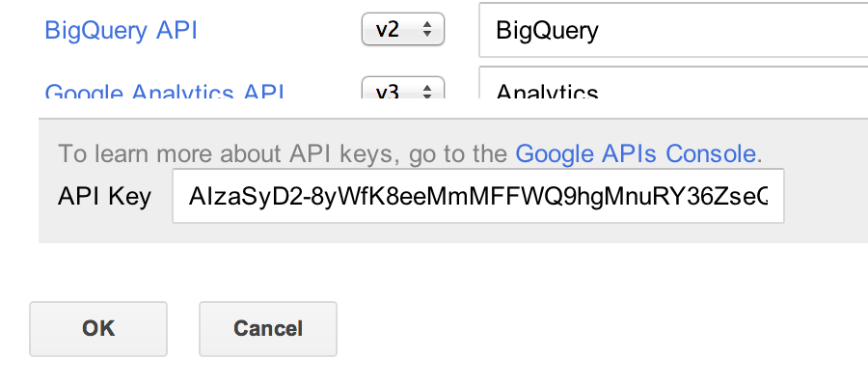Click the up-down arrows on v2 selector
This screenshot has width=868, height=386.
pos(426,30)
